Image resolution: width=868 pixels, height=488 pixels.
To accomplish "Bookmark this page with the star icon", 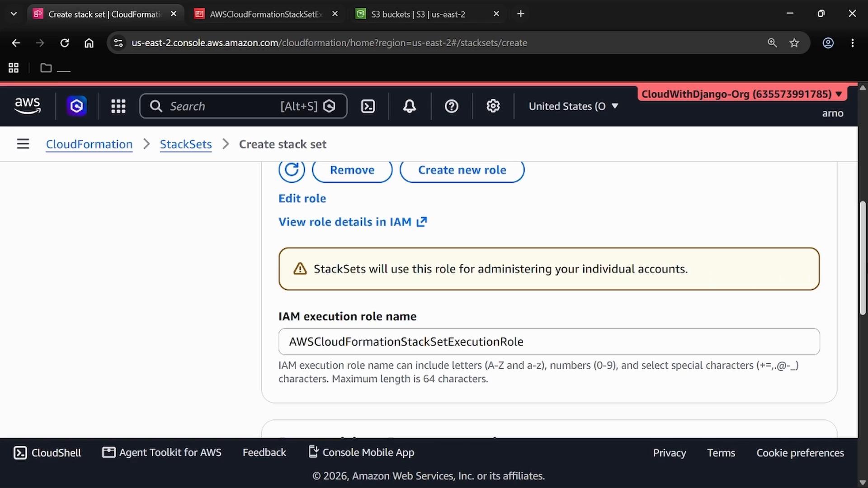I will pyautogui.click(x=794, y=43).
